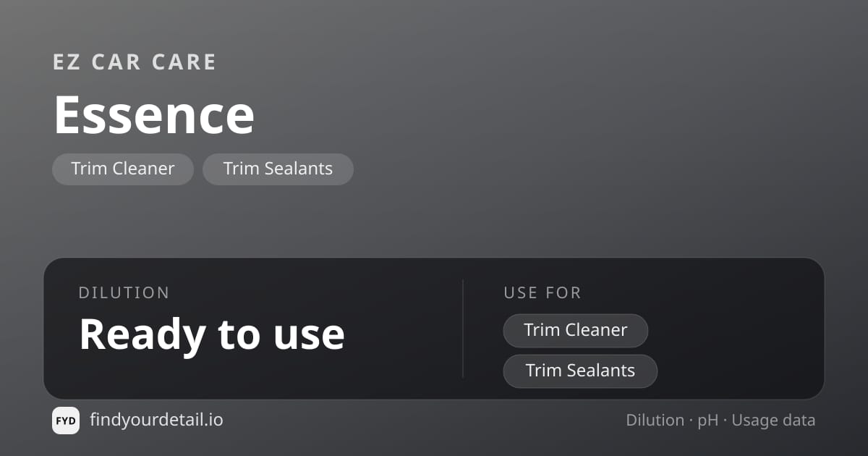Click the Essence product title
The height and width of the screenshot is (456, 868).
[x=154, y=114]
